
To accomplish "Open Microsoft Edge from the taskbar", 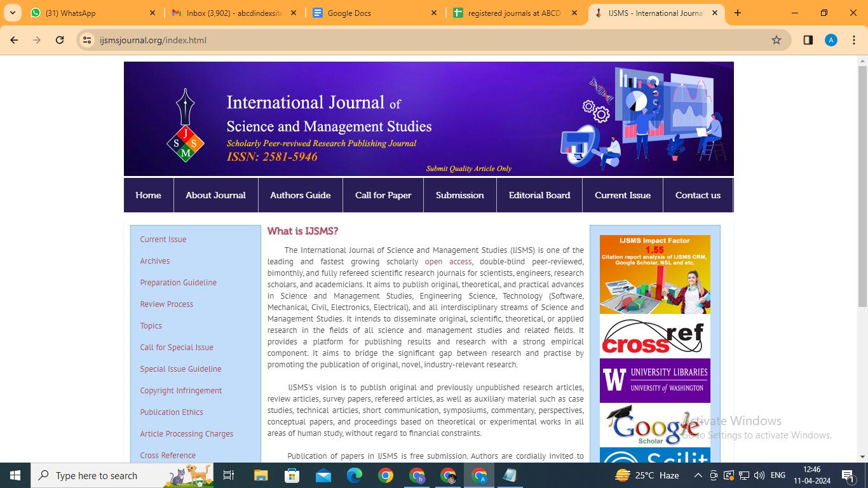I will click(x=355, y=475).
